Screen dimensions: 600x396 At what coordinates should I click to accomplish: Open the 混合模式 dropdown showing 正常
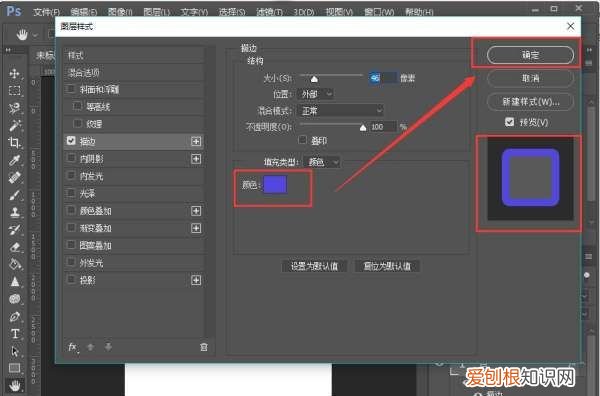pyautogui.click(x=340, y=111)
